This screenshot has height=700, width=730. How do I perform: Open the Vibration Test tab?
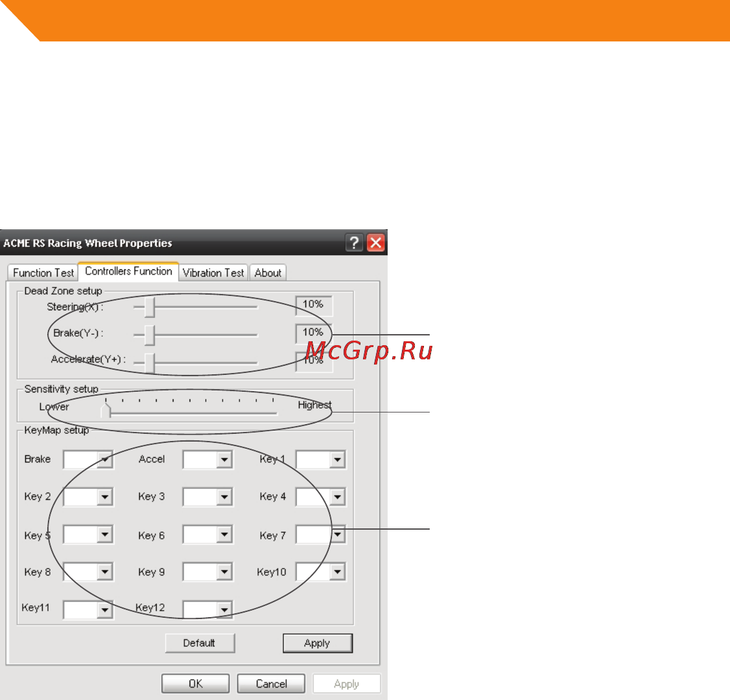pyautogui.click(x=213, y=273)
